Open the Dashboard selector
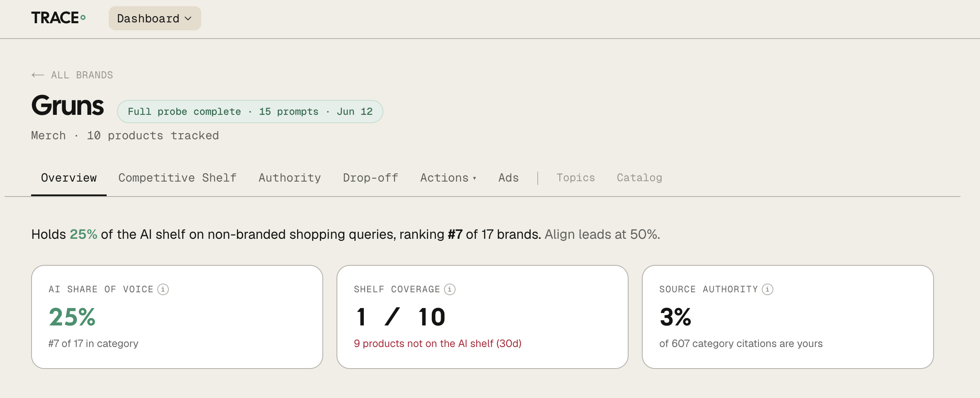This screenshot has width=980, height=398. [155, 18]
